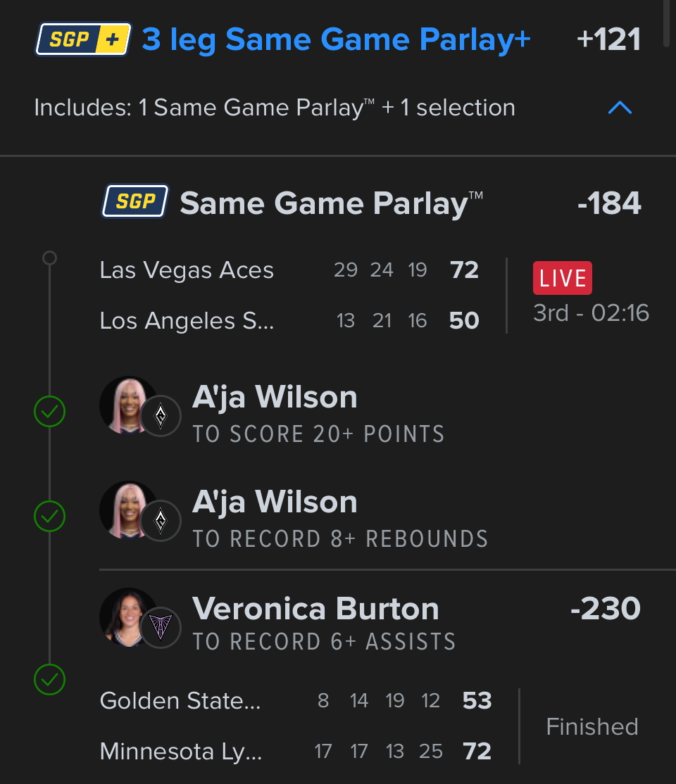This screenshot has width=676, height=784.
Task: Click green checkmark for 8+ rebounds leg
Action: click(x=49, y=517)
